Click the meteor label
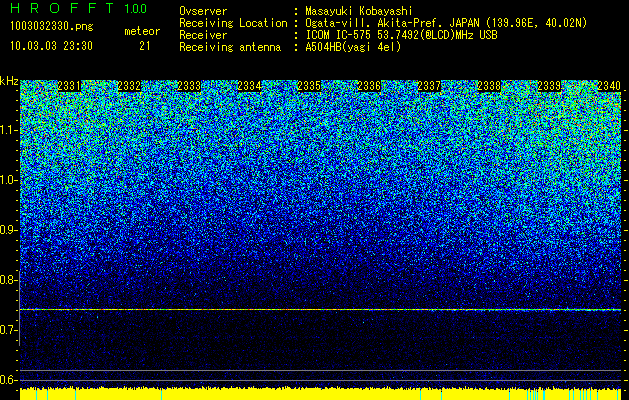Screen dimensions: 629x400 [142, 31]
